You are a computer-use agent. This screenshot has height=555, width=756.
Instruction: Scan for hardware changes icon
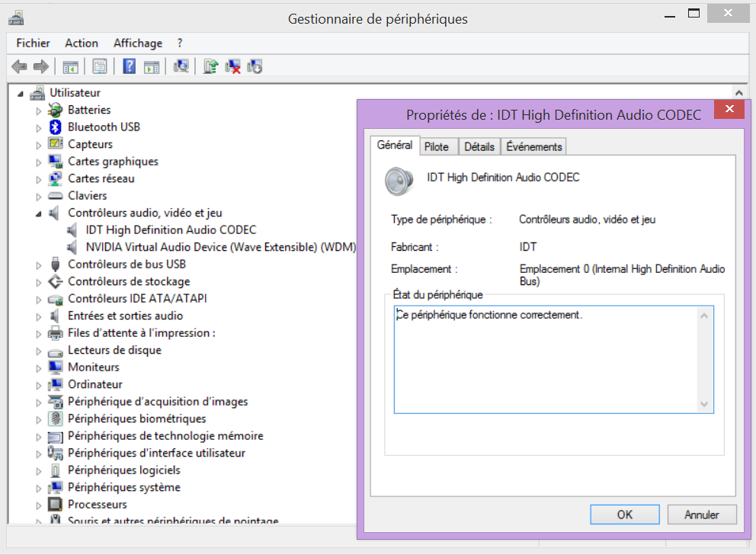[181, 66]
